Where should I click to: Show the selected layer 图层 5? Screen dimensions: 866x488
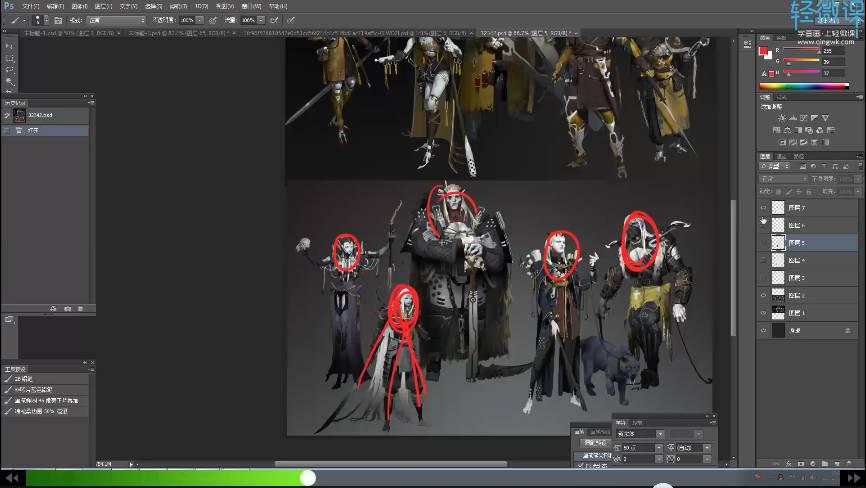763,242
